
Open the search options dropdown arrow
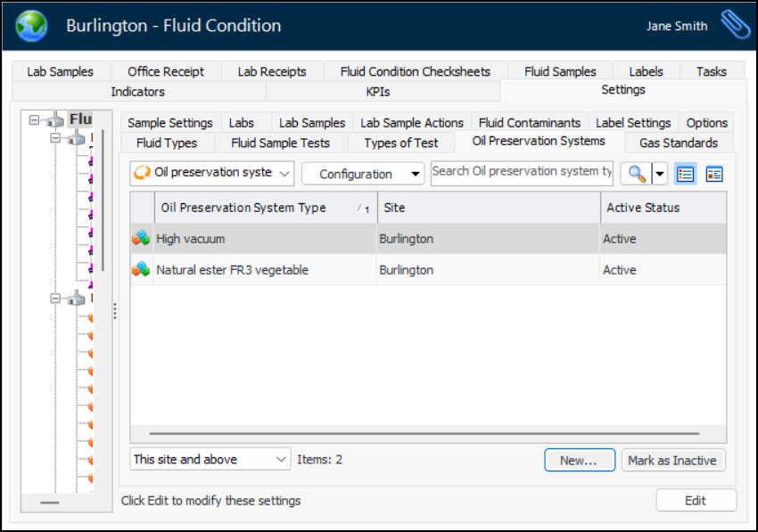point(660,174)
